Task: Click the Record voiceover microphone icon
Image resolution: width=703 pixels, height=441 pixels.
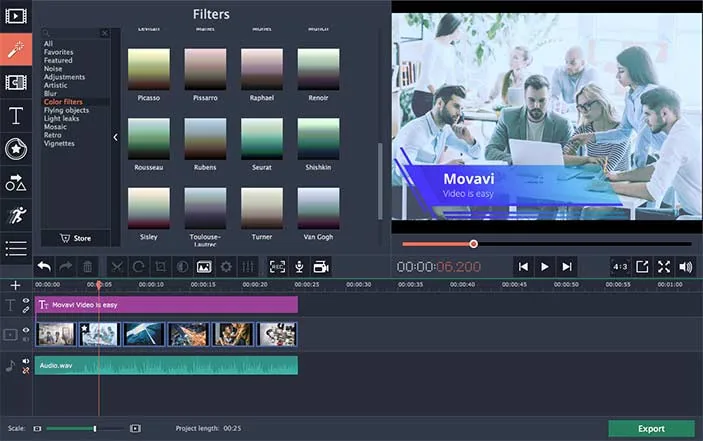Action: point(299,267)
